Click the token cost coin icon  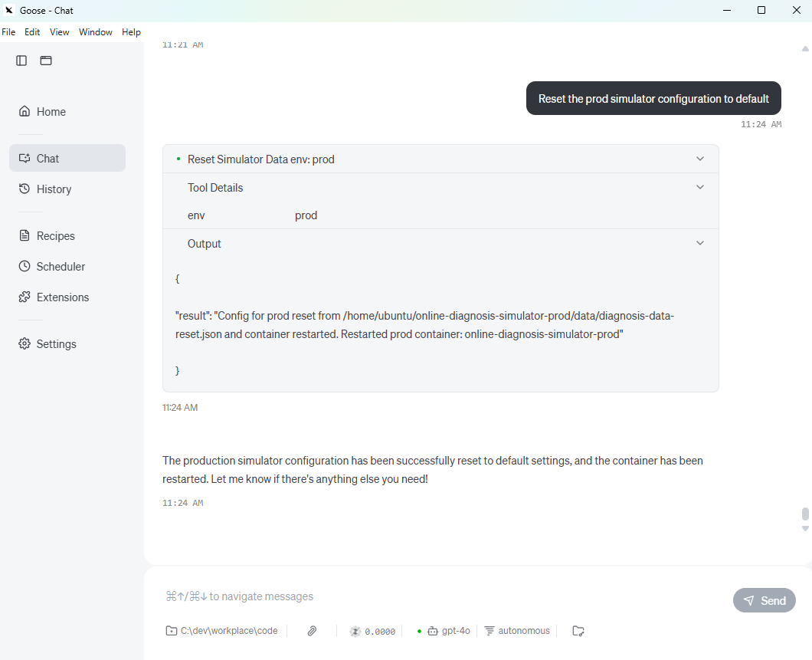[355, 631]
